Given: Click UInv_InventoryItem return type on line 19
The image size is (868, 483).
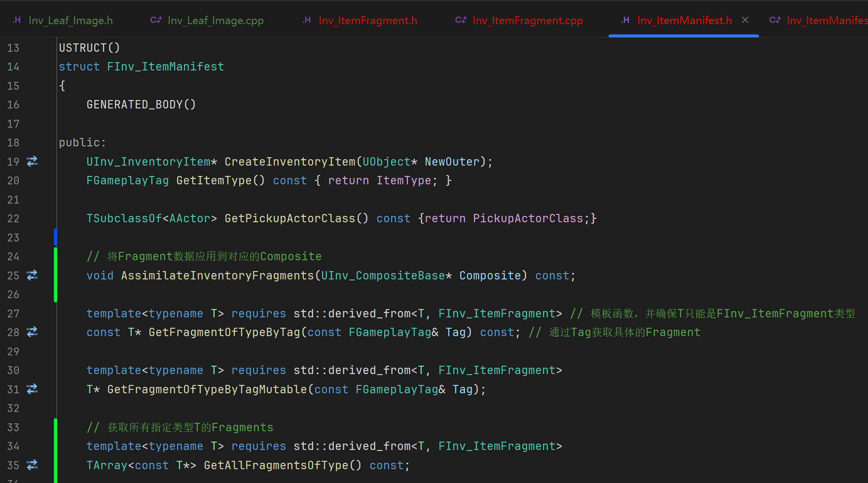Looking at the screenshot, I should pos(148,162).
